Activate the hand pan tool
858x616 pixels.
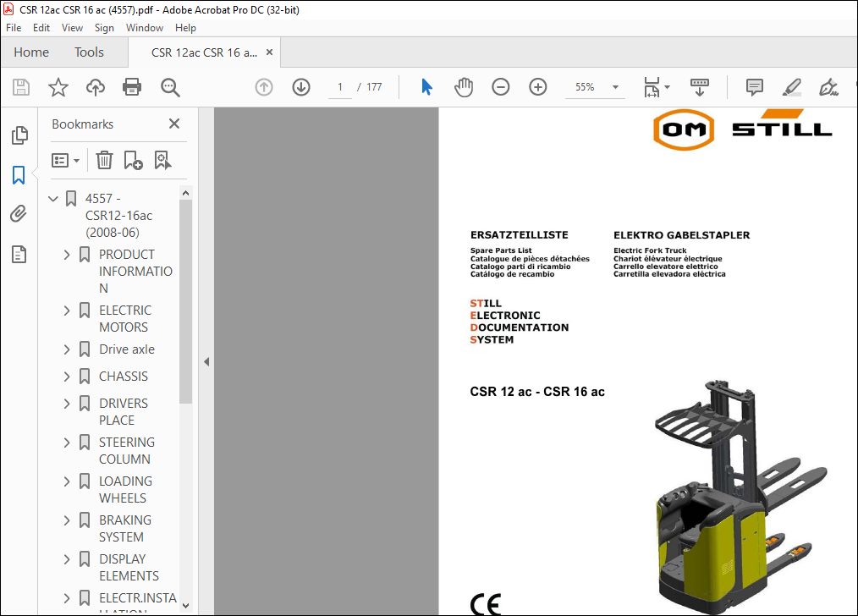click(x=464, y=87)
